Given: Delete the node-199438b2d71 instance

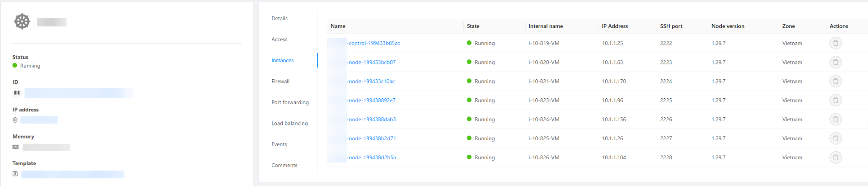Looking at the screenshot, I should coord(835,139).
